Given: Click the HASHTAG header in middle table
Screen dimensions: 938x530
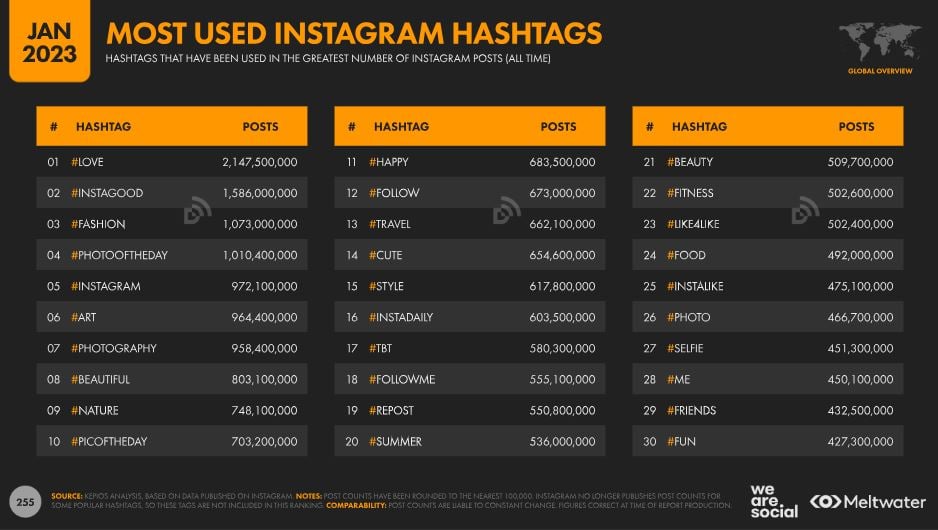Looking at the screenshot, I should tap(401, 127).
